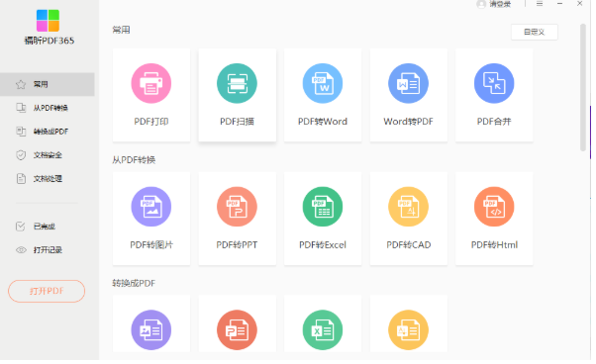Minimize the 福昕PDF365 window
This screenshot has height=364, width=596.
(x=560, y=4)
